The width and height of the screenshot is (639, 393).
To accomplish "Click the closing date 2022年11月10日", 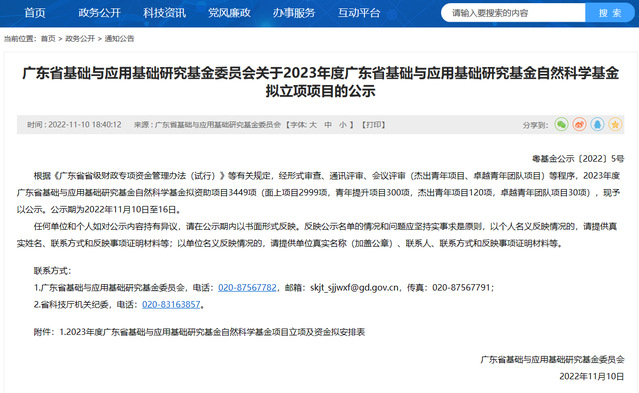I will [x=592, y=376].
